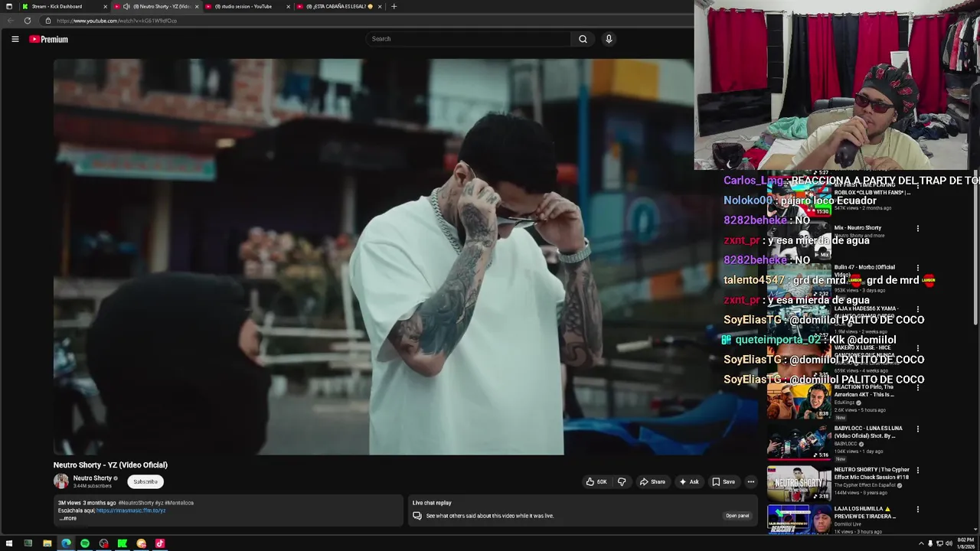The image size is (980, 551).
Task: Click the address bar URL
Action: point(116,21)
